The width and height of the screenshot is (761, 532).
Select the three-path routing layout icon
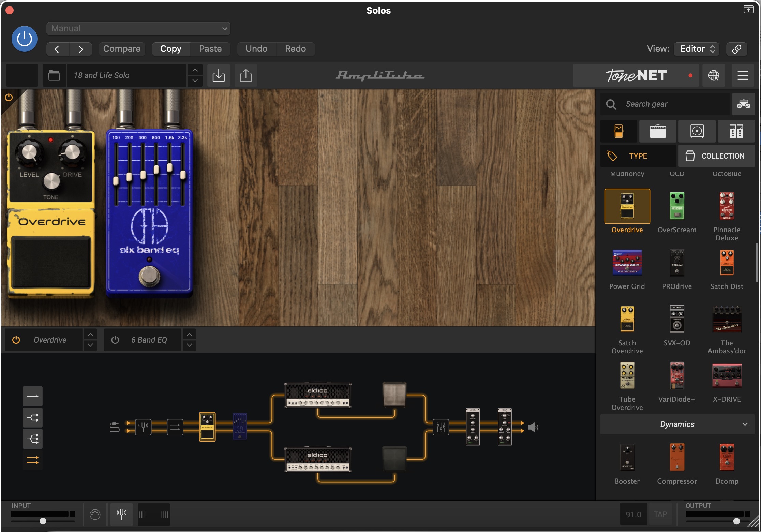coord(33,439)
